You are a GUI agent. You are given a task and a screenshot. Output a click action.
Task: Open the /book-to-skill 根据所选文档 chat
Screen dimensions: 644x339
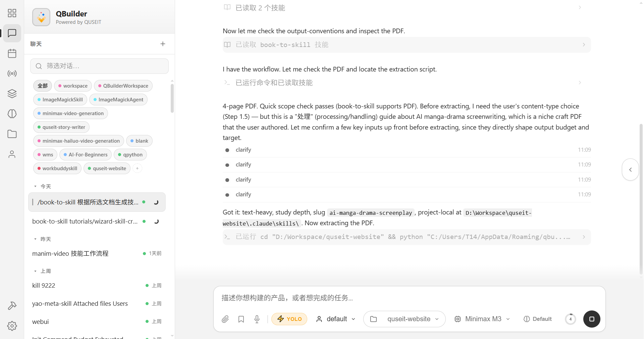pos(97,202)
